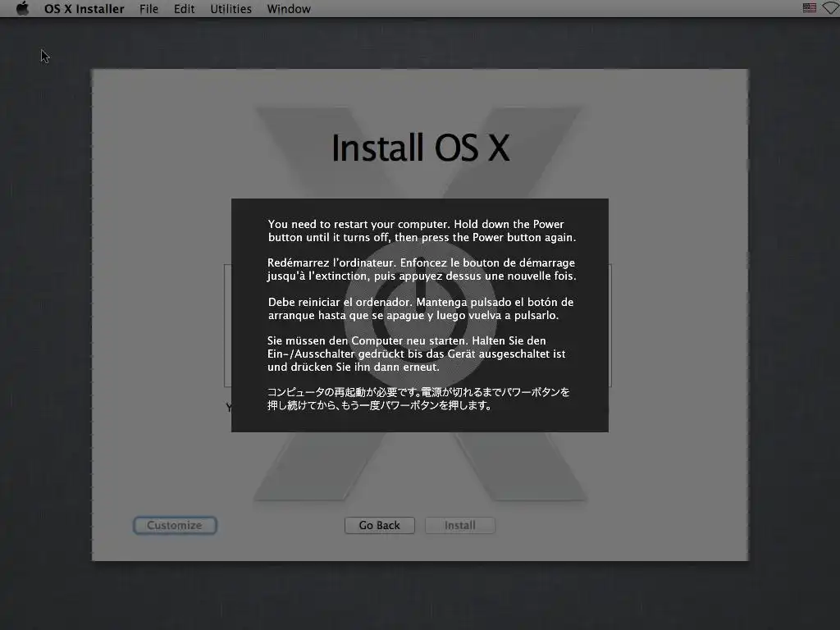Click the Japanese restart message text
840x630 pixels.
click(x=418, y=399)
